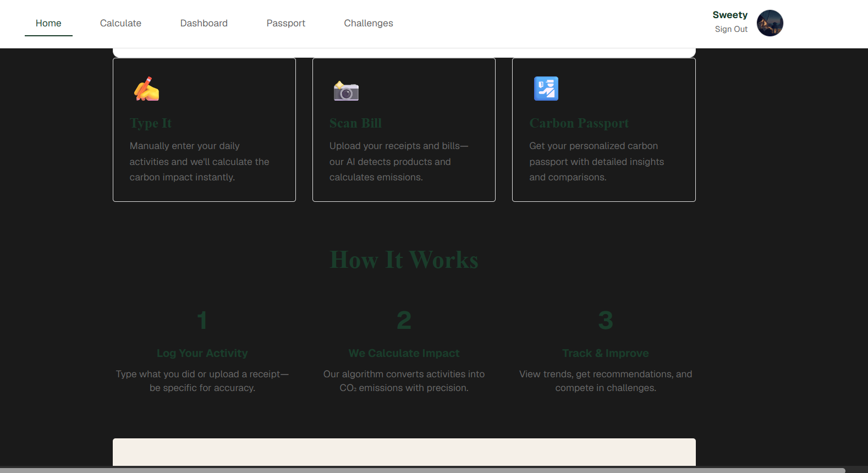This screenshot has height=473, width=868.
Task: Click the writing hand icon above Type It
Action: (146, 89)
